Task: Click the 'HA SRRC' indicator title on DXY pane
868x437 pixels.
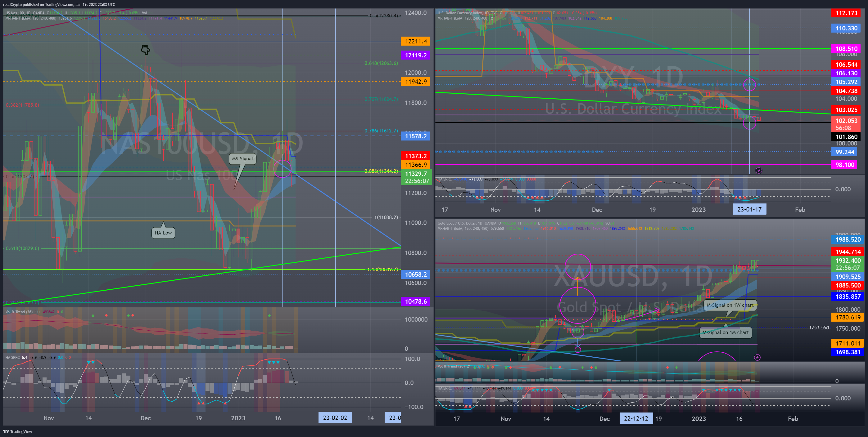Action: click(x=445, y=179)
